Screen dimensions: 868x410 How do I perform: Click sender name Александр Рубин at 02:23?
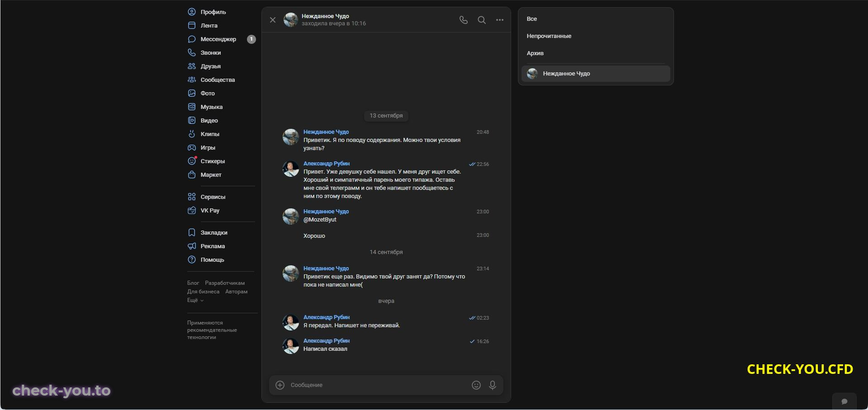(x=327, y=317)
